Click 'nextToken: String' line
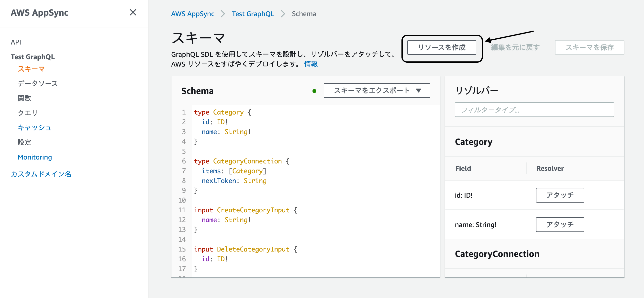This screenshot has height=298, width=644. tap(234, 181)
